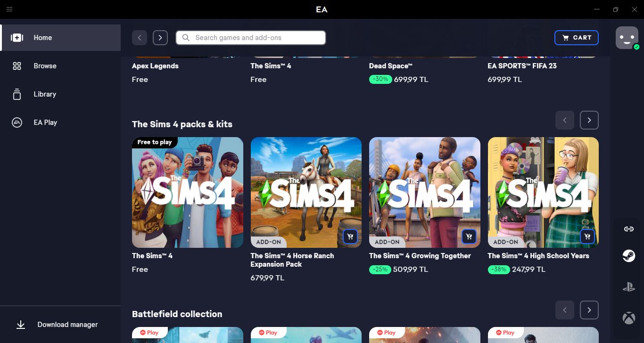Focus the Search games and add-ons field

(x=251, y=38)
